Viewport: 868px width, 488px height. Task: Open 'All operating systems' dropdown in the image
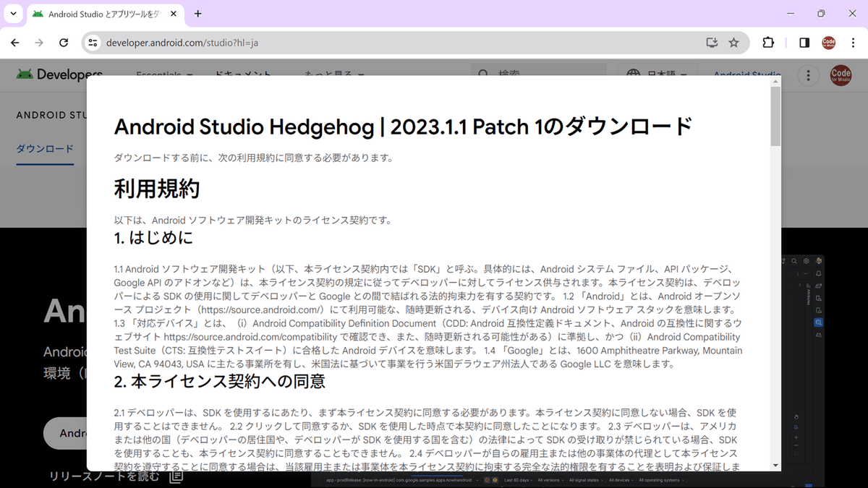click(x=660, y=480)
